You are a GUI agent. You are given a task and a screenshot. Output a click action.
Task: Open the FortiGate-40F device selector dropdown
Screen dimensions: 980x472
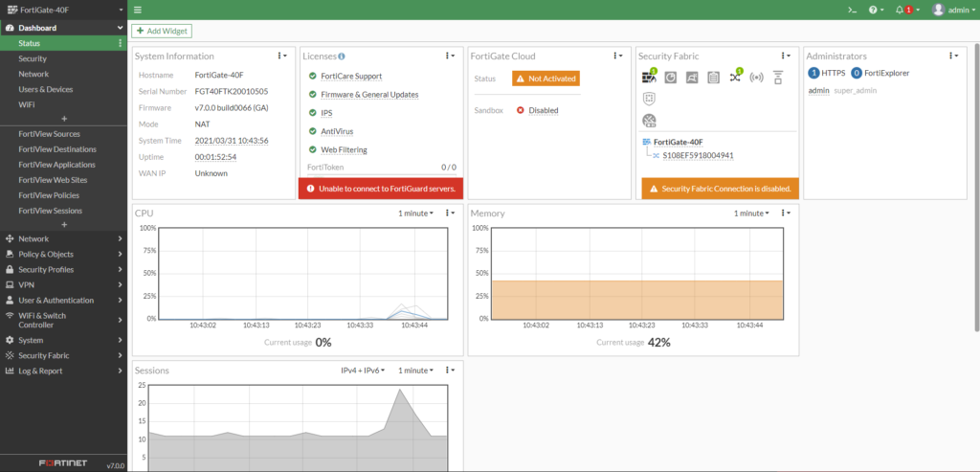pos(64,10)
